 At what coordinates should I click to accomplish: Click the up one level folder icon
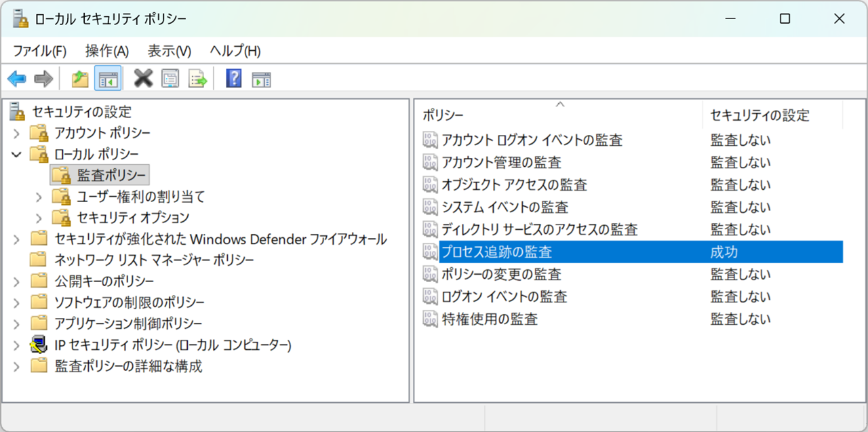point(79,78)
